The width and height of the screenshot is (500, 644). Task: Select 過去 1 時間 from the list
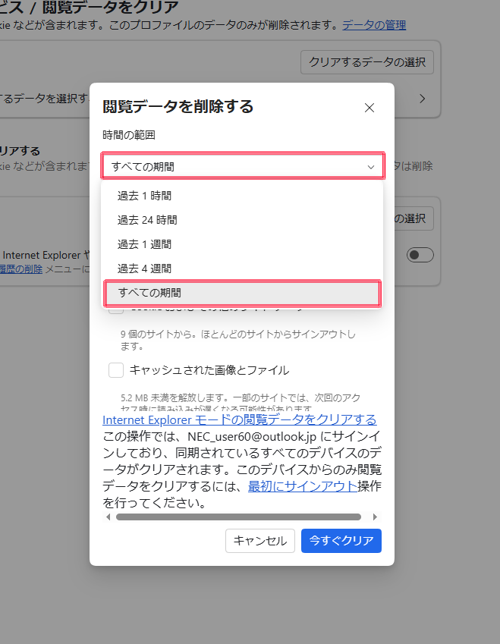(x=242, y=196)
